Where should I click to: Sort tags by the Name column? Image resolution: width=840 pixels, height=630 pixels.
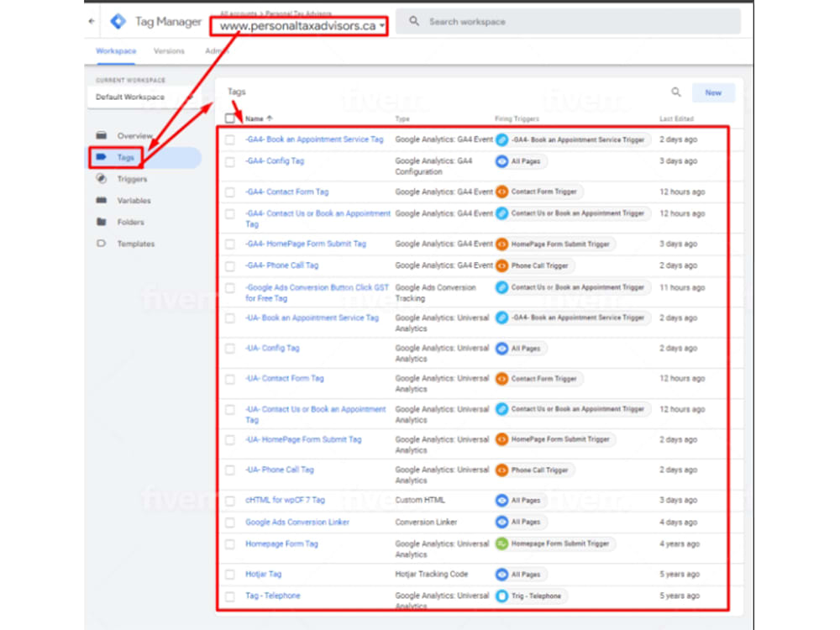pyautogui.click(x=259, y=118)
